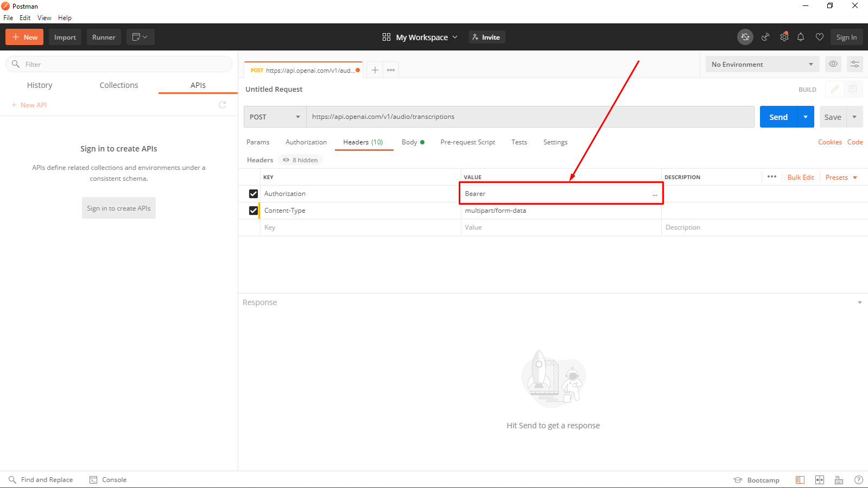Click the request URL input field

point(530,117)
